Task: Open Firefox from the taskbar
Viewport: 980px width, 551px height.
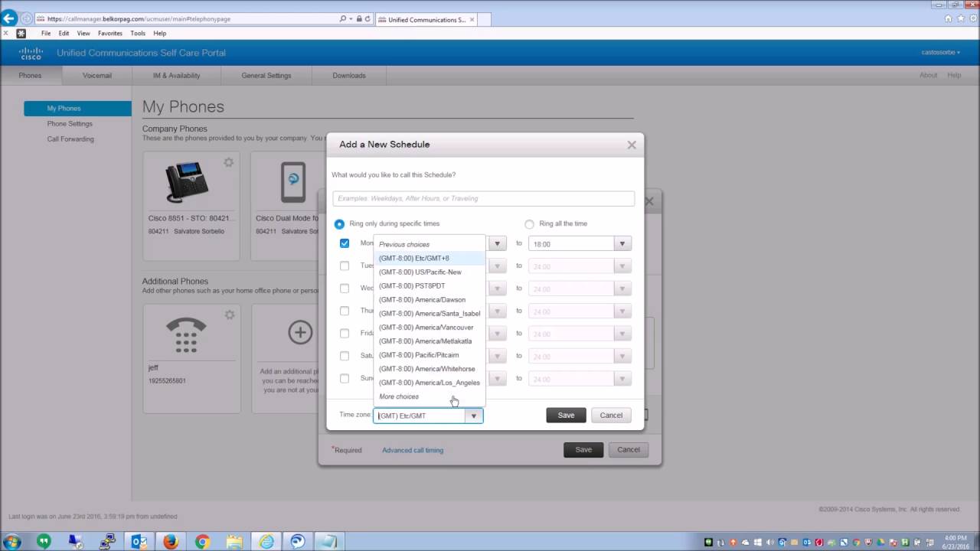Action: [170, 542]
